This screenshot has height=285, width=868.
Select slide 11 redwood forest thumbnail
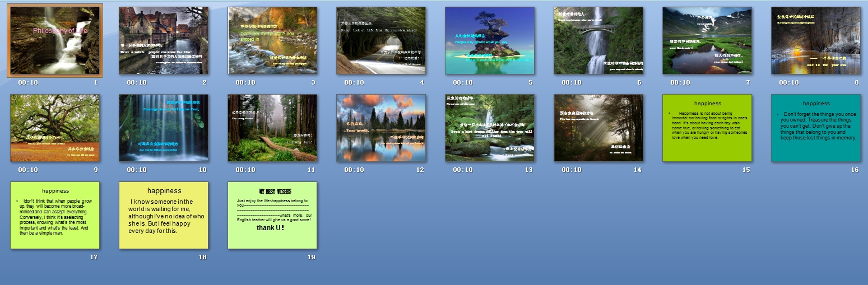(272, 128)
